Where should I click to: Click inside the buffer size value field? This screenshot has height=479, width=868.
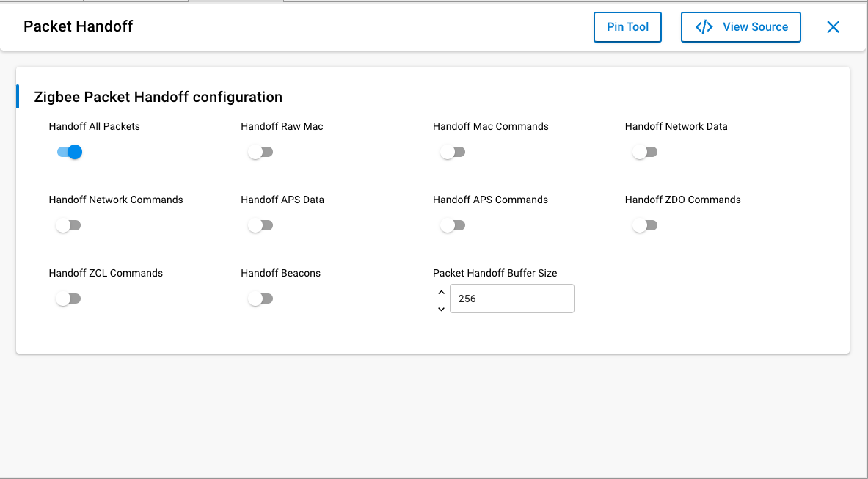pos(511,299)
